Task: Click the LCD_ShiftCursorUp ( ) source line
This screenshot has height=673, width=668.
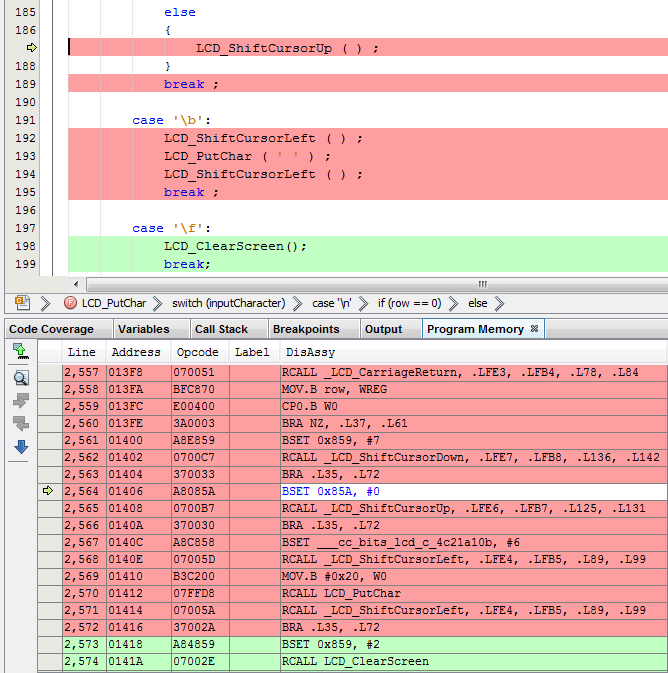Action: (288, 48)
